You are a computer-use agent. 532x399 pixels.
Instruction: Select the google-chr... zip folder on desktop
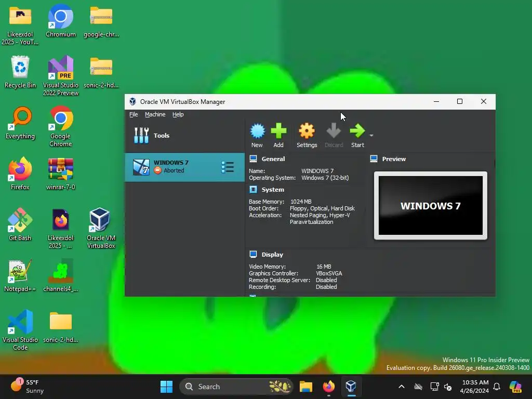101,21
